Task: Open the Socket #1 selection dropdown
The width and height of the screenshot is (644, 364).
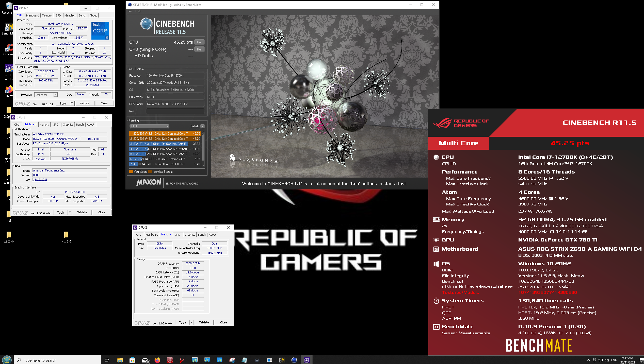Action: [x=46, y=95]
